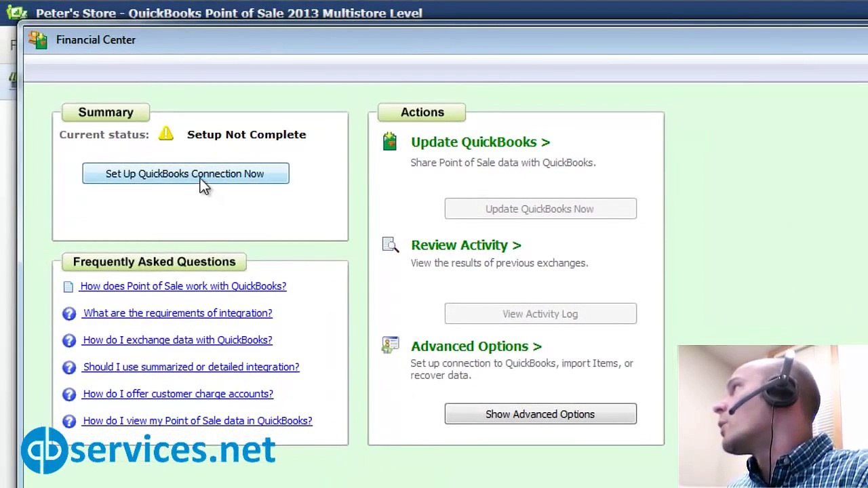This screenshot has height=488, width=868.
Task: Open 'How do I offer customer charge accounts?'
Action: coord(178,394)
